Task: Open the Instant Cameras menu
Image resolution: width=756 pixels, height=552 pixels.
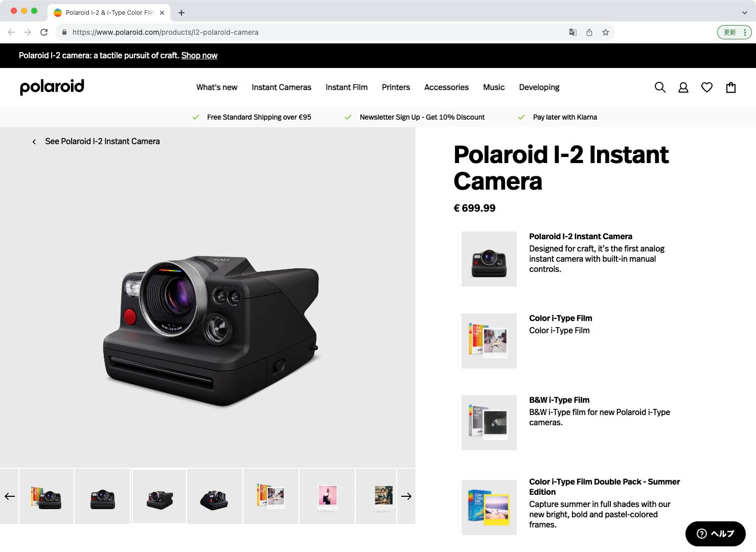Action: click(x=281, y=87)
